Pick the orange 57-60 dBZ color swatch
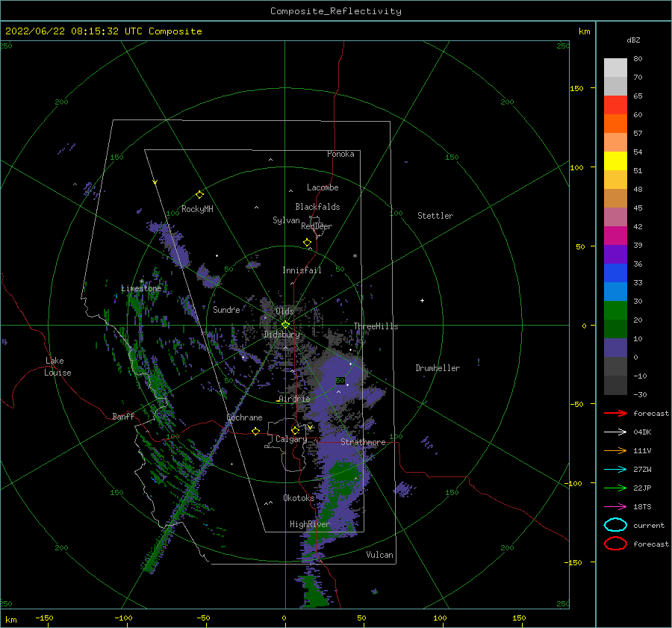Image resolution: width=672 pixels, height=628 pixels. pos(615,124)
